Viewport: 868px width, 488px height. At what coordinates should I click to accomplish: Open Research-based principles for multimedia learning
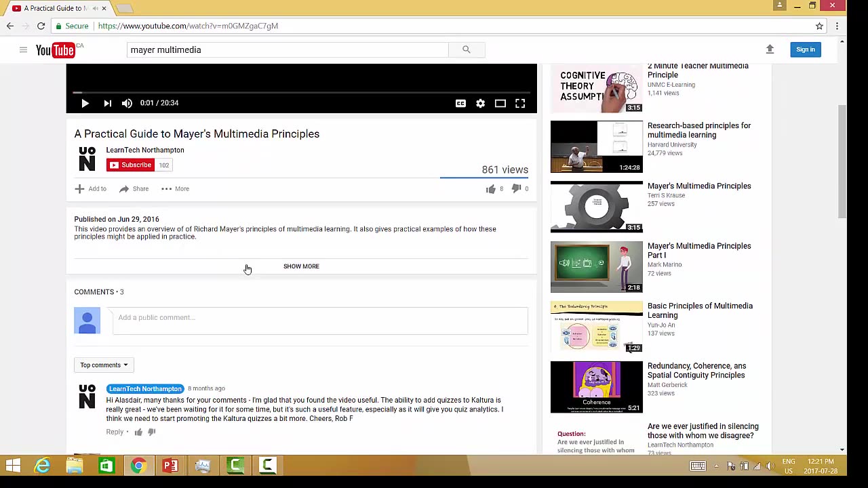click(x=698, y=130)
